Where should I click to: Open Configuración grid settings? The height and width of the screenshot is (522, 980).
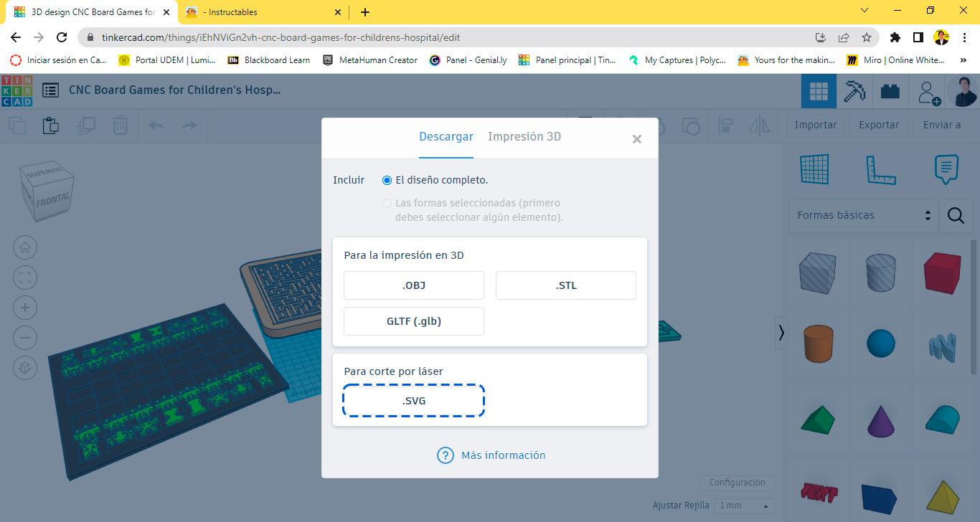(737, 483)
